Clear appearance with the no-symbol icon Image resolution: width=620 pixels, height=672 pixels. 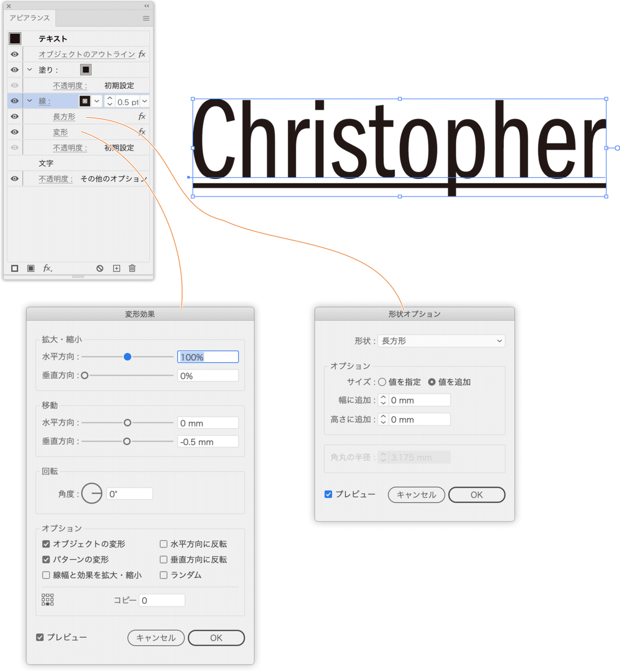coord(100,268)
